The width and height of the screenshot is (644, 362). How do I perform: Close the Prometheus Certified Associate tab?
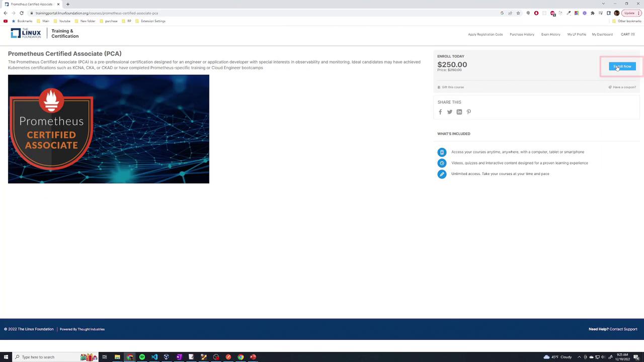click(x=59, y=4)
